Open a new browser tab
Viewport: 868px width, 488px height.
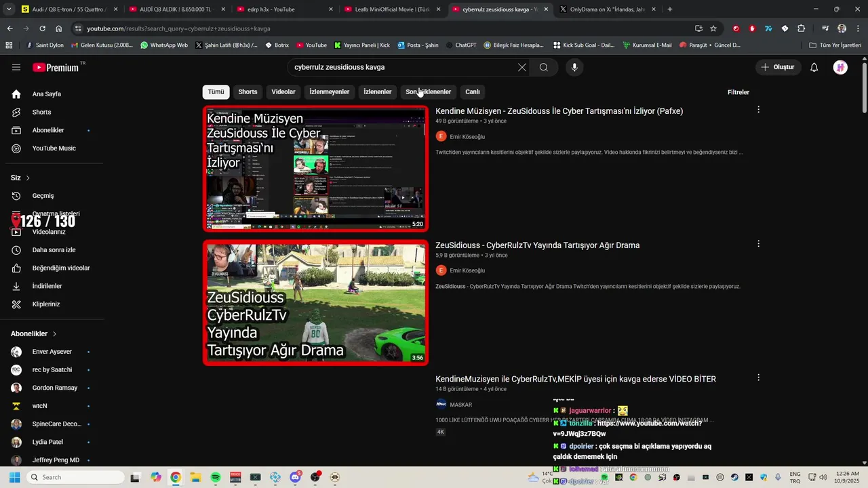(670, 9)
